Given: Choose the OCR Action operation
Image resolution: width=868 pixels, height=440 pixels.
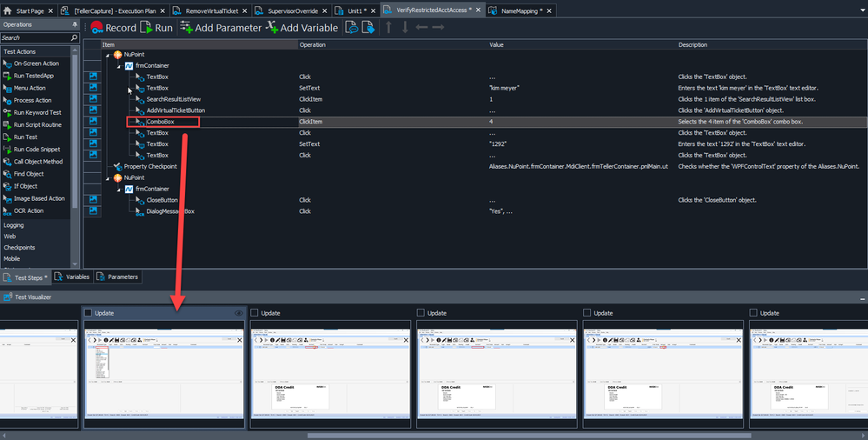Looking at the screenshot, I should point(28,210).
